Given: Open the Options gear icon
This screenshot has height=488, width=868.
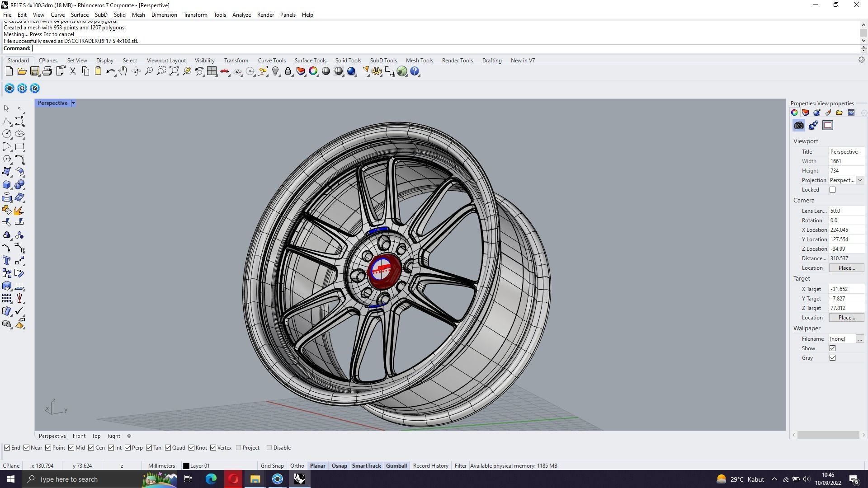Looking at the screenshot, I should 377,71.
